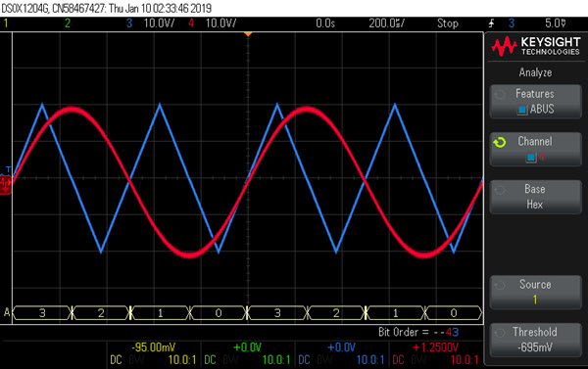Select the Threshold -695mV softkey
Viewport: 588px width, 369px height.
click(x=535, y=340)
